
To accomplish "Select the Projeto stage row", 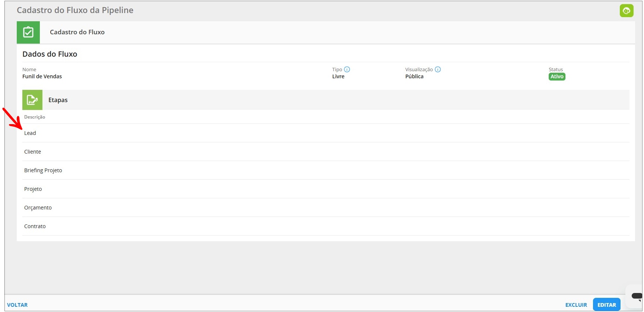I will 326,189.
